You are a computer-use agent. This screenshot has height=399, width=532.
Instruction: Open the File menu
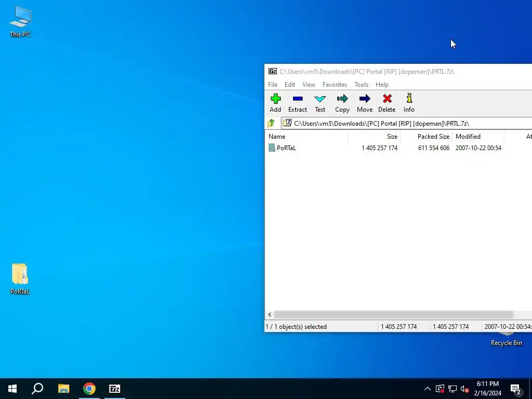272,85
